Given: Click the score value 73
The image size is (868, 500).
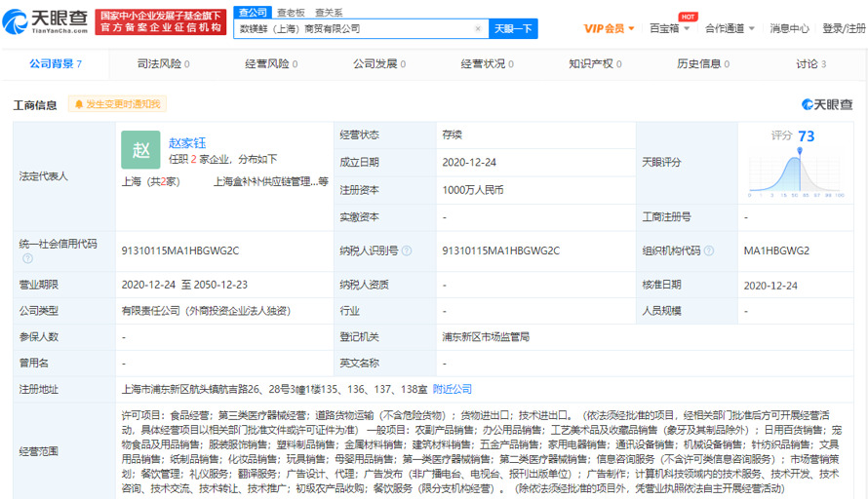Looking at the screenshot, I should point(806,136).
